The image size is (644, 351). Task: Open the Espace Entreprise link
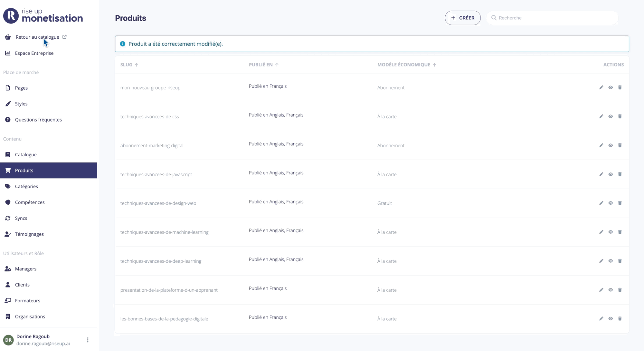pos(34,53)
